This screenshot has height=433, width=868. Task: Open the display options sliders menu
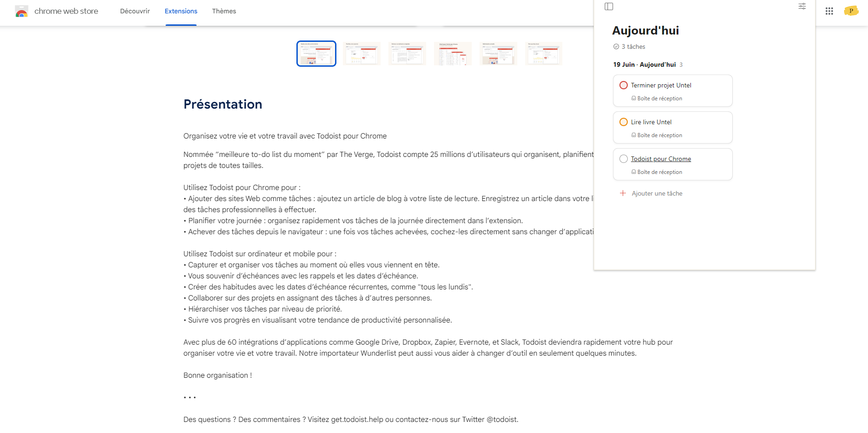tap(802, 6)
